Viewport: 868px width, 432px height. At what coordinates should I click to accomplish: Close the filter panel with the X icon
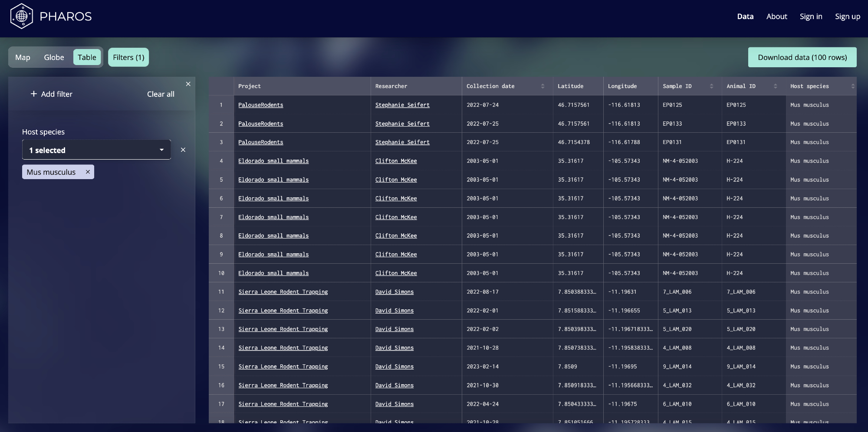click(x=188, y=84)
